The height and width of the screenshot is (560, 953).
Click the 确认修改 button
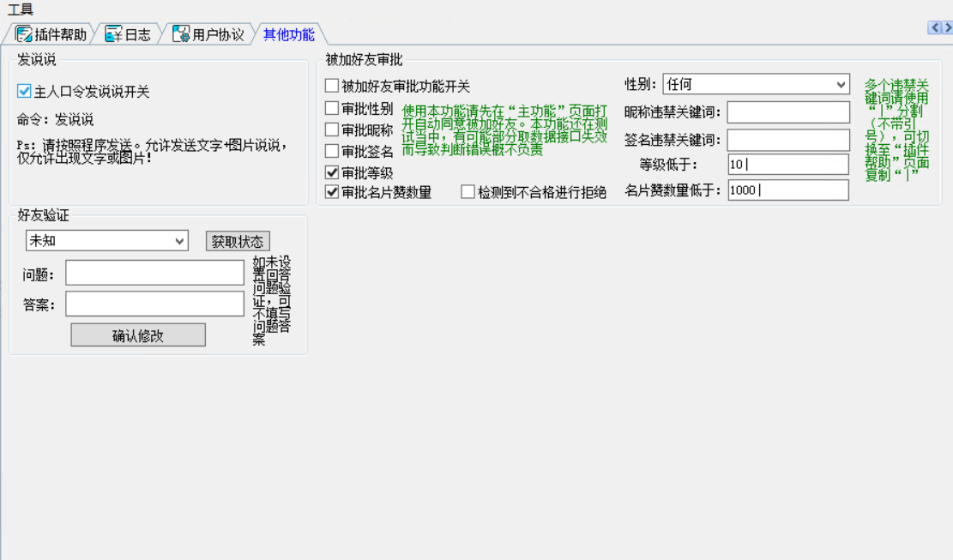pyautogui.click(x=140, y=334)
